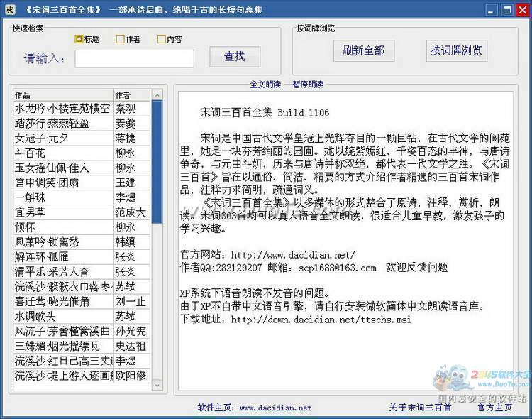Click the 作者 column header
The width and height of the screenshot is (532, 419).
click(x=132, y=95)
